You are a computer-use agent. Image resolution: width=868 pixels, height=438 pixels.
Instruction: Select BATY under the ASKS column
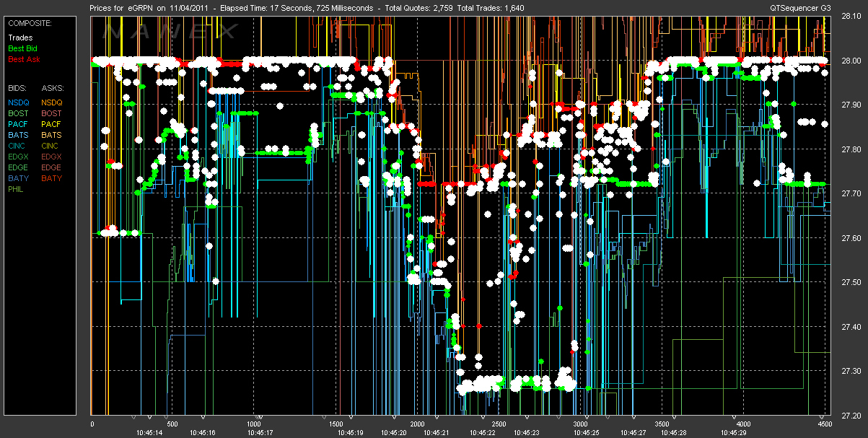pos(52,178)
